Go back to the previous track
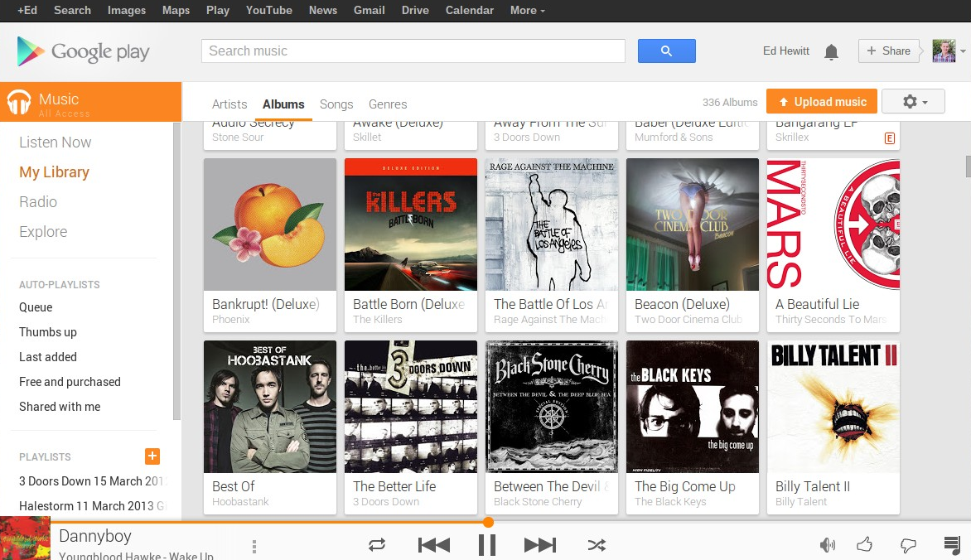The height and width of the screenshot is (560, 971). (x=433, y=545)
